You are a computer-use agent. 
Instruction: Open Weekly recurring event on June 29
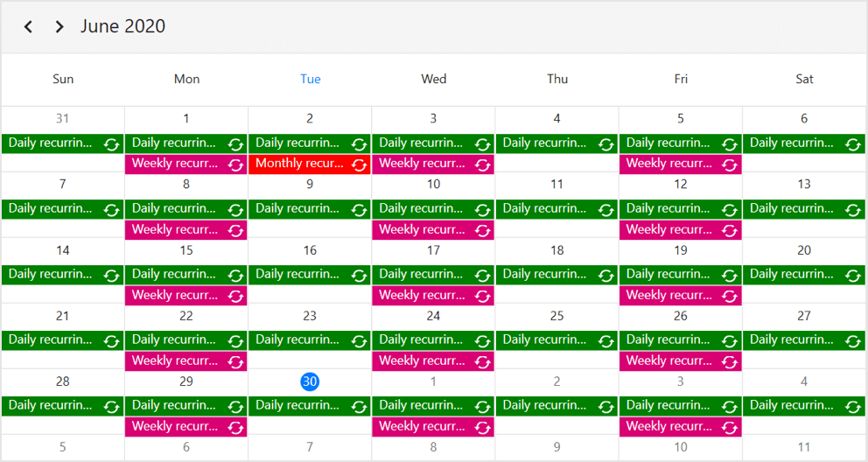[x=175, y=426]
